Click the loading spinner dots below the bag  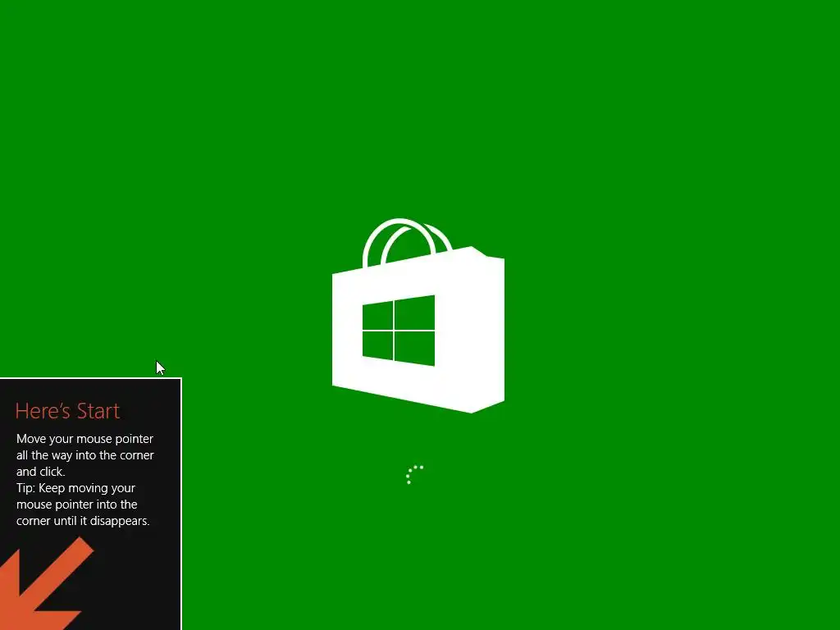tap(414, 475)
